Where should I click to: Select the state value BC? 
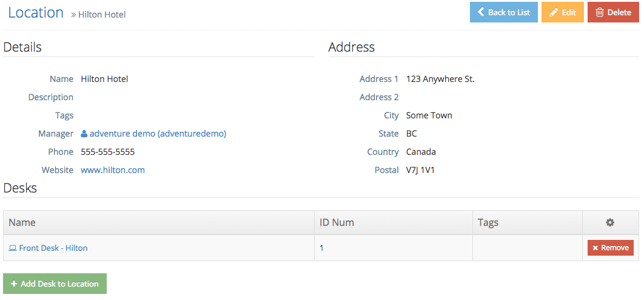[412, 134]
